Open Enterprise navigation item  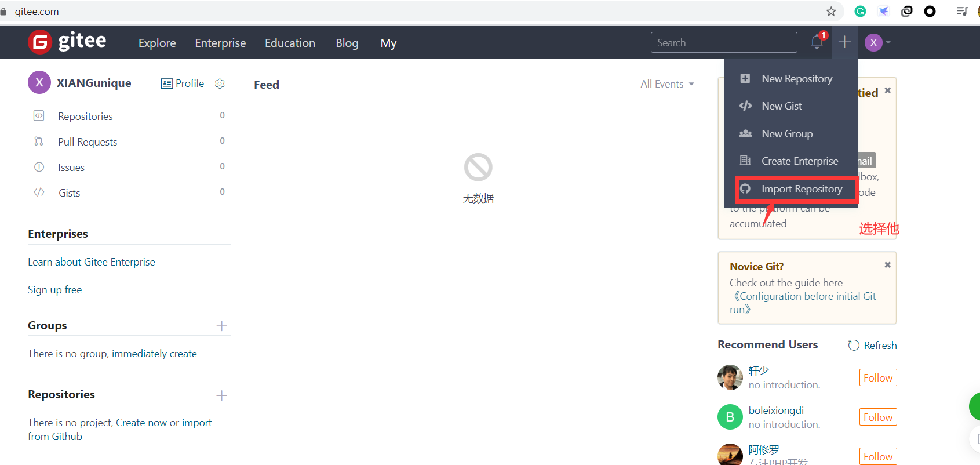point(220,43)
